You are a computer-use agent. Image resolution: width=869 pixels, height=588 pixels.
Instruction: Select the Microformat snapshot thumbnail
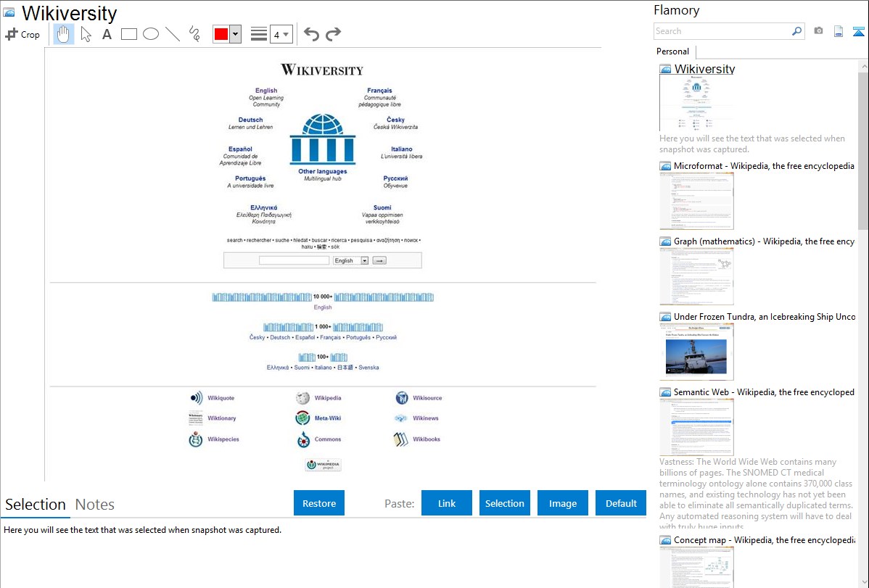coord(696,201)
